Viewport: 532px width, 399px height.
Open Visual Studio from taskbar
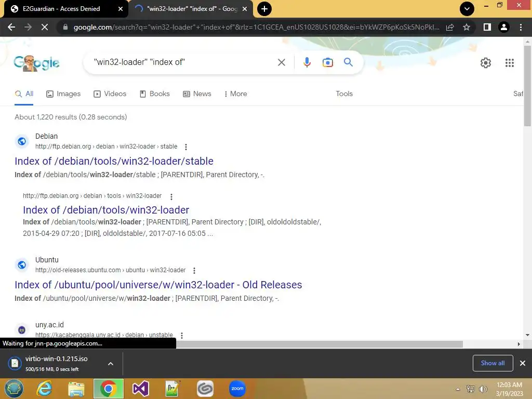pos(140,389)
